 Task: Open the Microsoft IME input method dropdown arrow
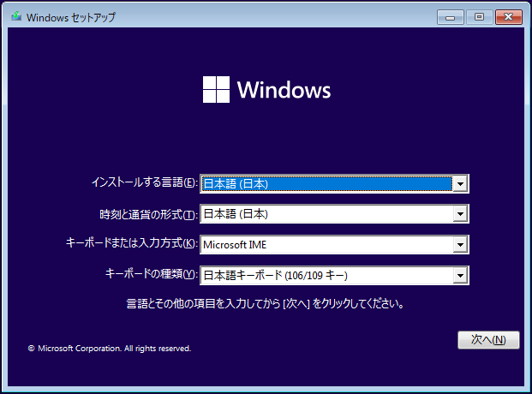(460, 245)
